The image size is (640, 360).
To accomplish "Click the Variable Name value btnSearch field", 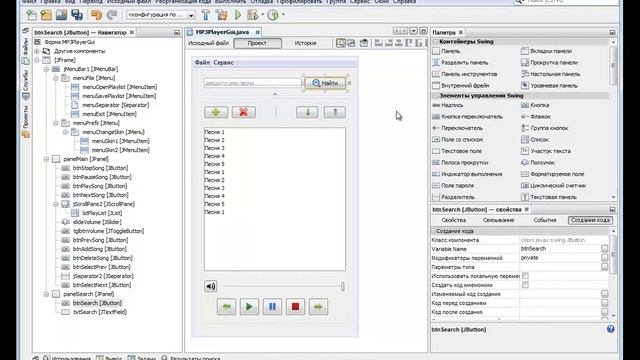I will point(560,249).
